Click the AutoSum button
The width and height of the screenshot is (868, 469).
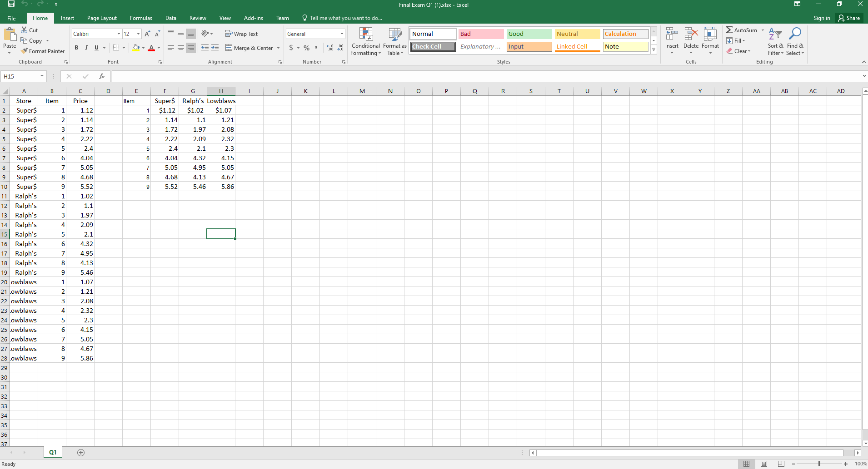pos(742,30)
